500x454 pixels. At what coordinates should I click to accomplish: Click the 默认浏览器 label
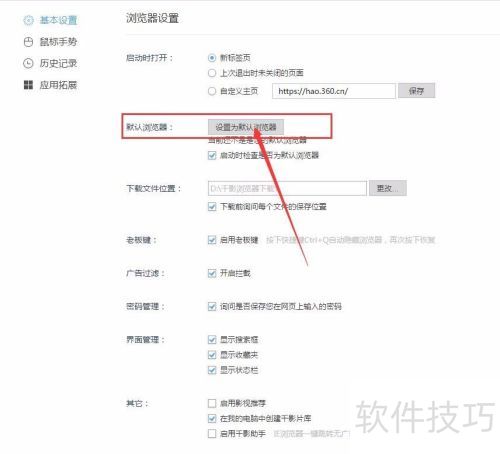tap(149, 127)
